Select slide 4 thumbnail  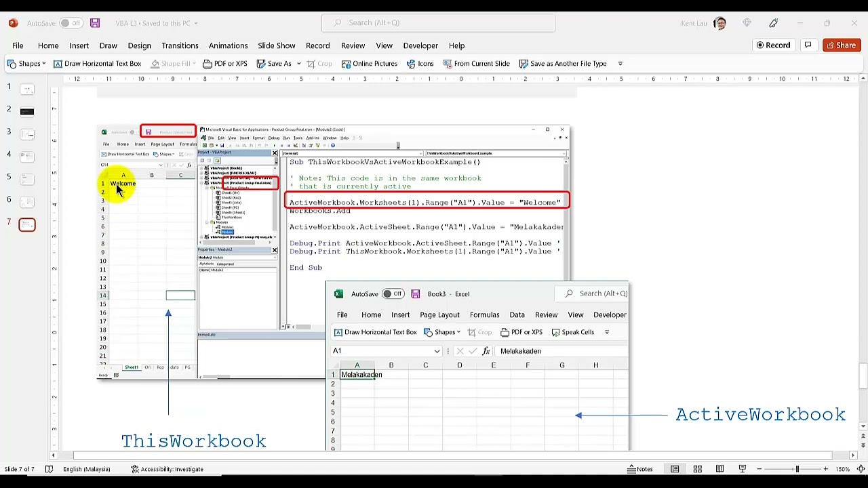pos(27,157)
